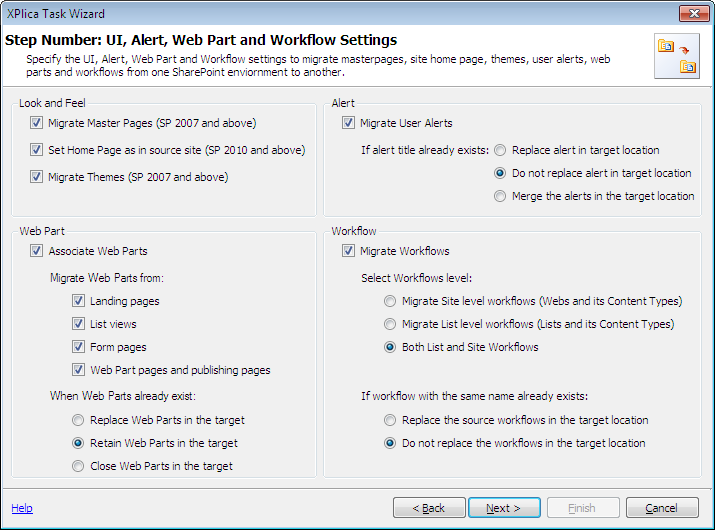Choose Retain Web Parts in the target
Screen dimensions: 715x530
pos(78,443)
